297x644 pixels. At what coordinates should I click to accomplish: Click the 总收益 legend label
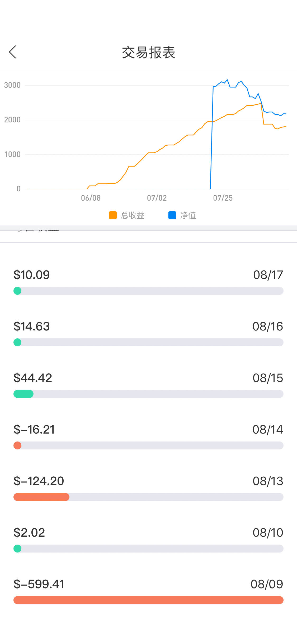coord(133,215)
